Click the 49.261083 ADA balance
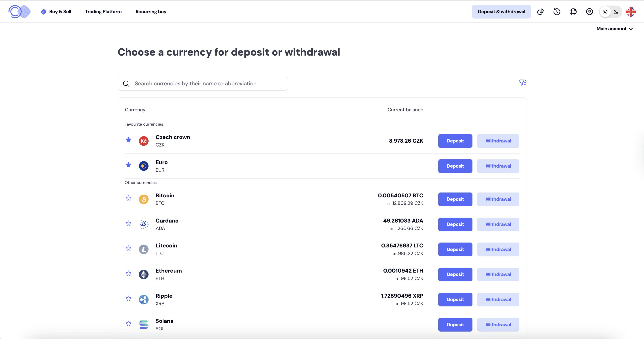The width and height of the screenshot is (644, 339). click(x=403, y=221)
